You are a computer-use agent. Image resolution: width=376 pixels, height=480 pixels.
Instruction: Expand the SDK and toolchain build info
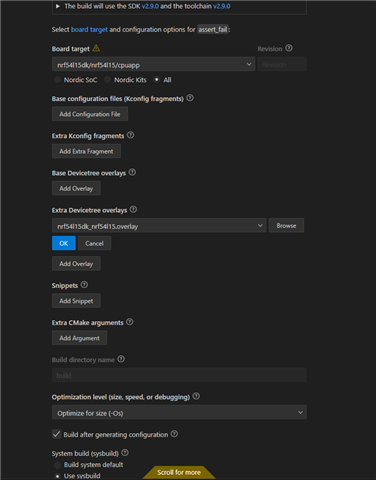(58, 6)
